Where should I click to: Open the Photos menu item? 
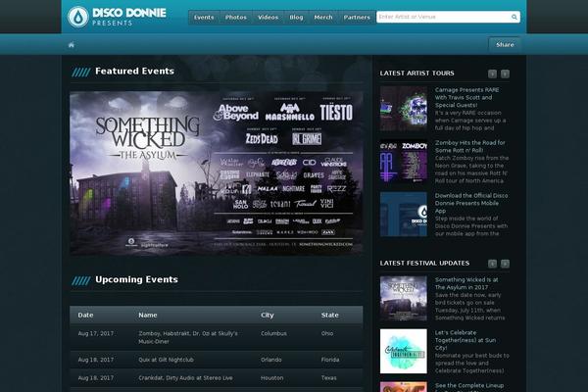[236, 17]
